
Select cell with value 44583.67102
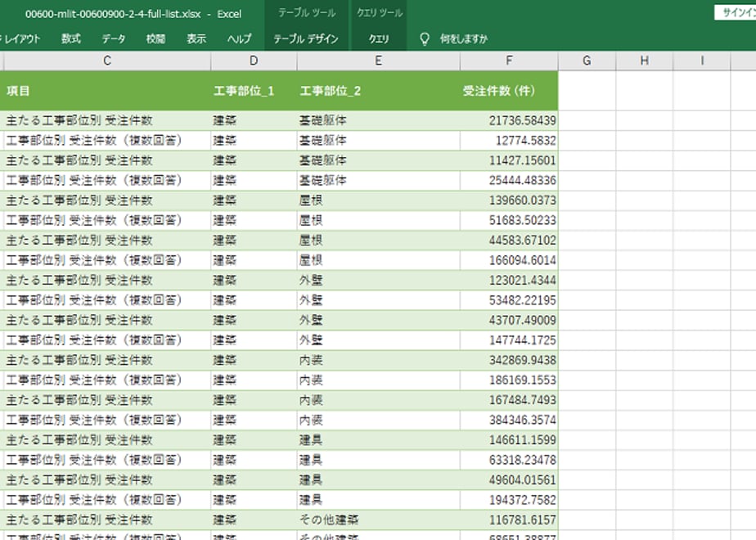tap(509, 241)
